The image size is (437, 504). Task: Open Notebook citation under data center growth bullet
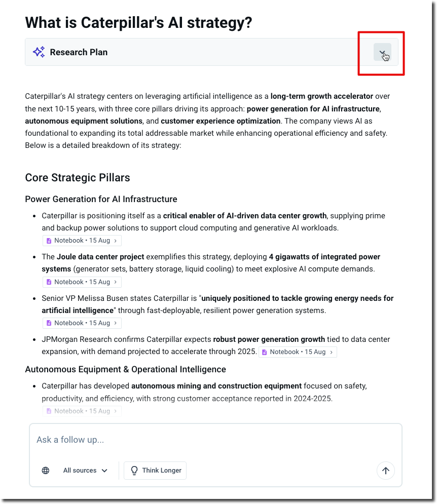[82, 241]
